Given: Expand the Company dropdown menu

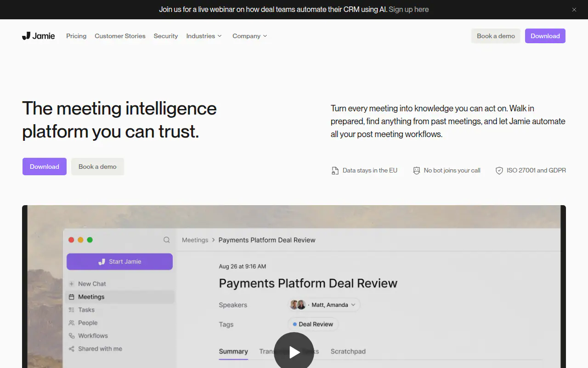Looking at the screenshot, I should pyautogui.click(x=250, y=36).
